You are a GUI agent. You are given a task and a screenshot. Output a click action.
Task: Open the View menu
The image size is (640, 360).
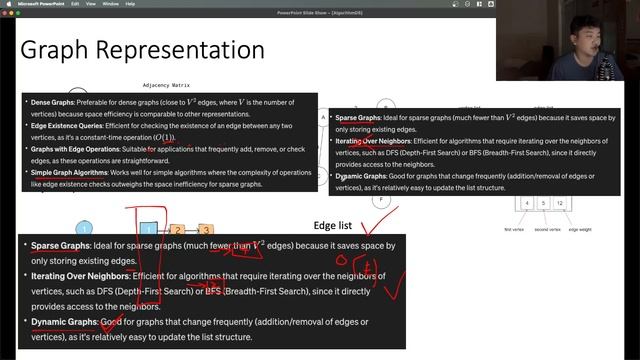pyautogui.click(x=91, y=4)
